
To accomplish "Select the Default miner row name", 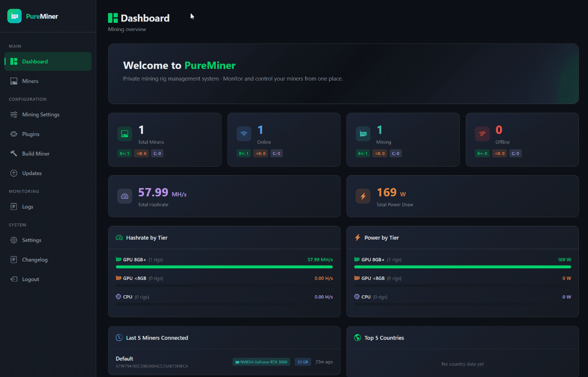I will (x=125, y=359).
